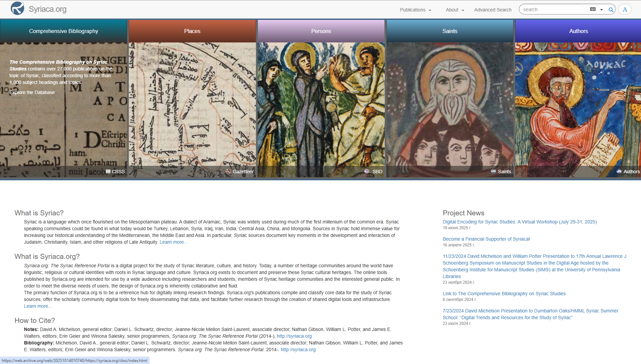This screenshot has width=641, height=364.
Task: Expand the Publications dropdown menu
Action: pyautogui.click(x=415, y=10)
